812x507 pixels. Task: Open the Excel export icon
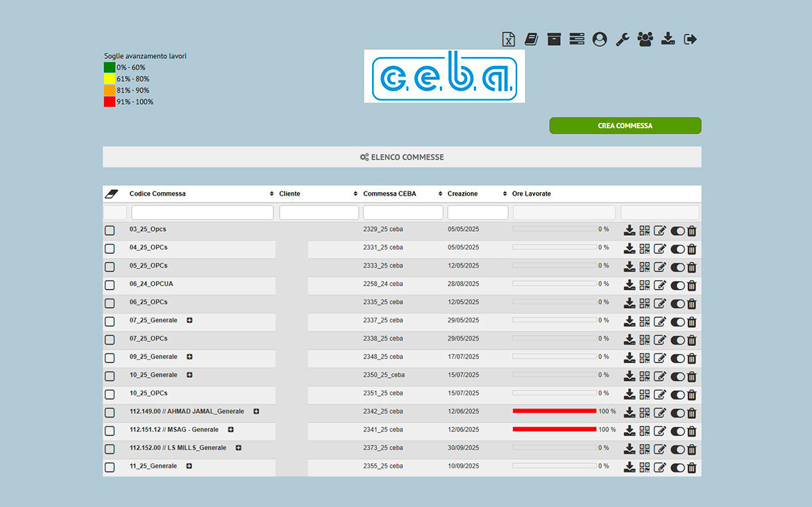(x=508, y=39)
